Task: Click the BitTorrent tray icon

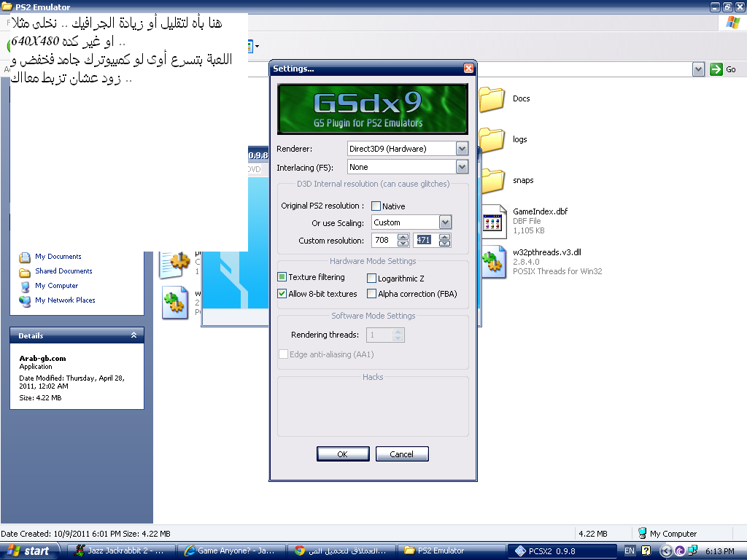Action: tap(680, 551)
